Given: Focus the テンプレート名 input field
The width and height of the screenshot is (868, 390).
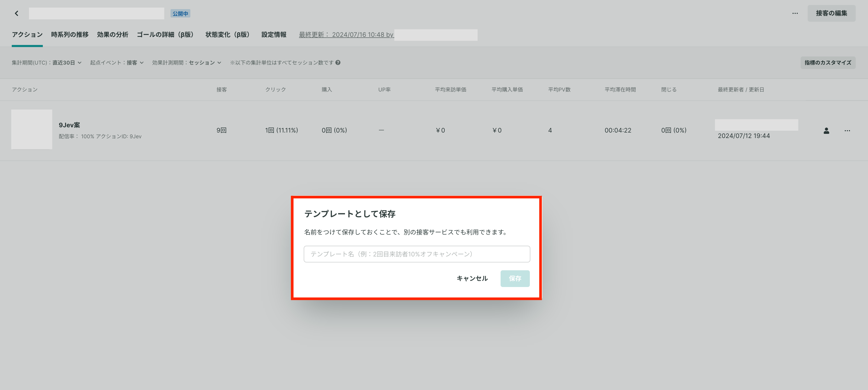Looking at the screenshot, I should (x=417, y=254).
